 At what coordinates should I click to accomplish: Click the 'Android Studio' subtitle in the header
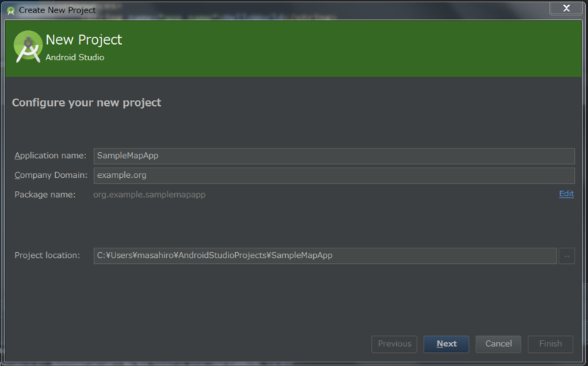75,57
